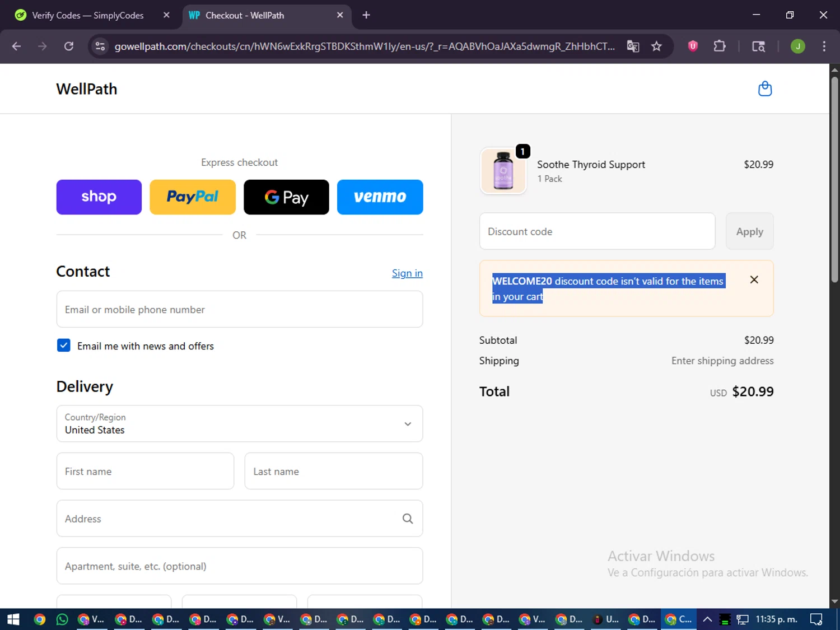Click the Discount code input field
The height and width of the screenshot is (630, 840).
598,231
